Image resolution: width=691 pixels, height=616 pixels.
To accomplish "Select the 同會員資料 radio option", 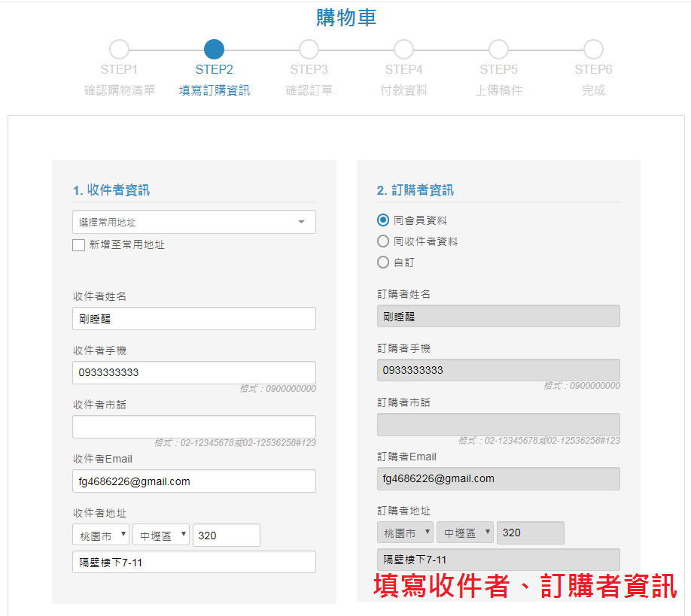I will 383,220.
